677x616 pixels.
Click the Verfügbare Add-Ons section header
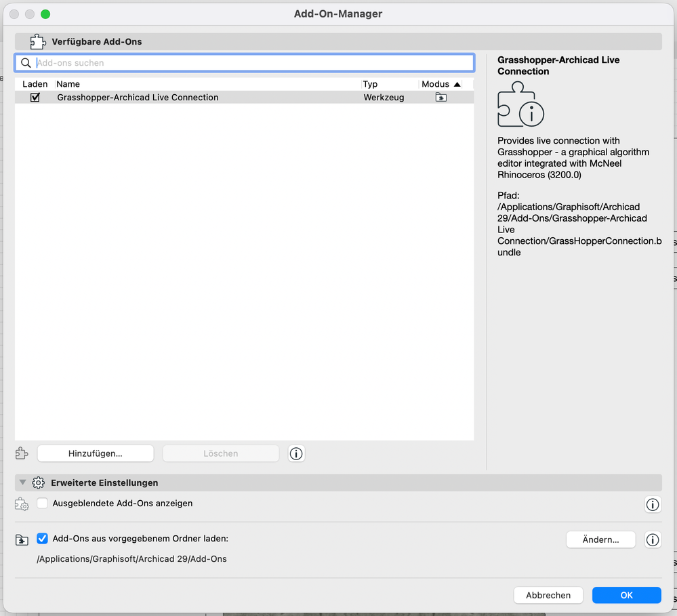pyautogui.click(x=338, y=42)
